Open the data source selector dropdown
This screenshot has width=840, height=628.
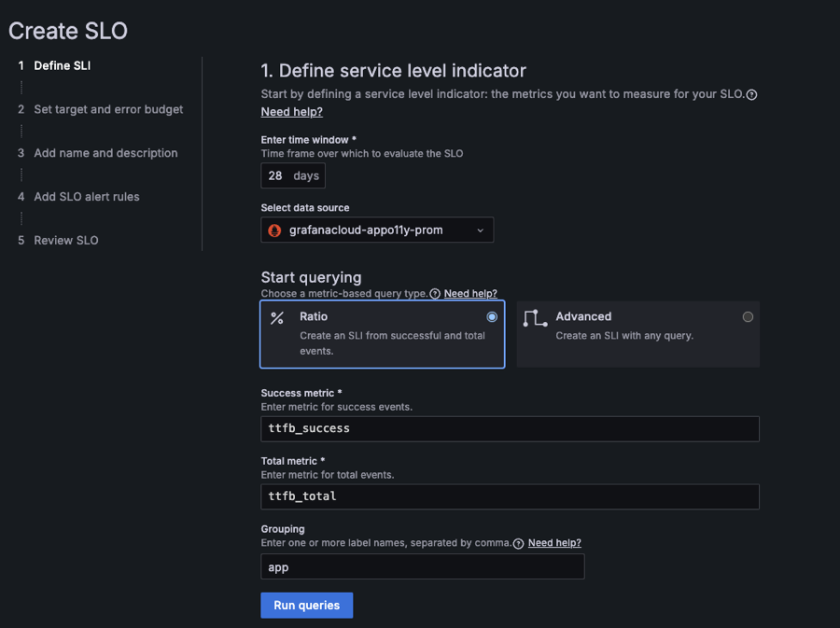(377, 230)
